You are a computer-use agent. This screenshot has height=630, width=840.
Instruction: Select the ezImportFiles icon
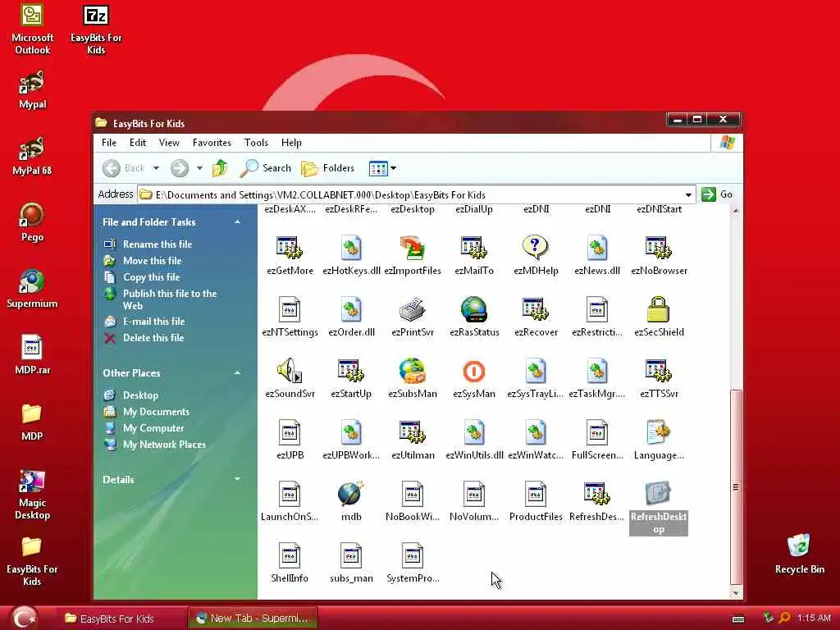click(413, 249)
